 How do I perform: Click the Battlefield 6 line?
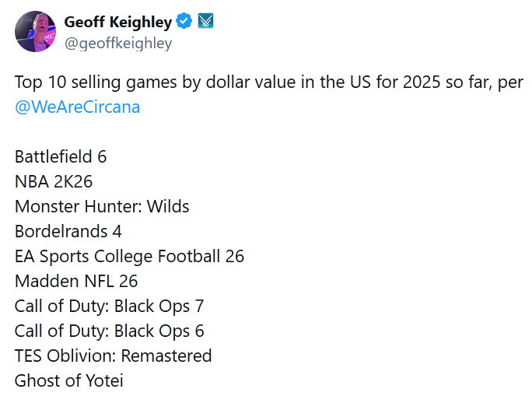coord(61,156)
